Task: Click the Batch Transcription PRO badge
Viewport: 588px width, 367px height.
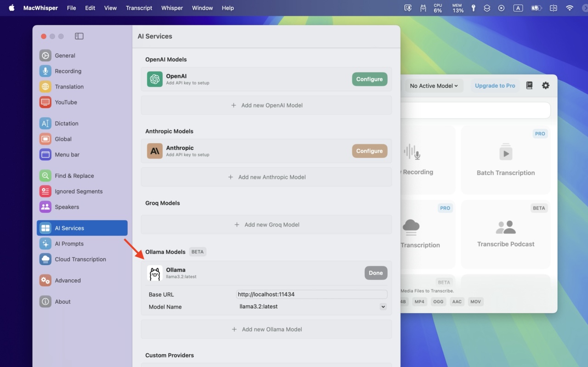Action: tap(540, 134)
